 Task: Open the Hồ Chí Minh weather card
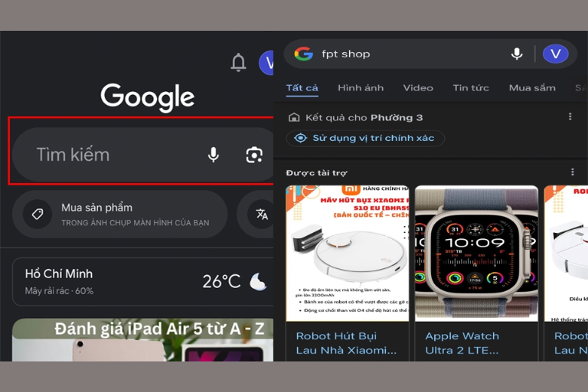click(143, 282)
